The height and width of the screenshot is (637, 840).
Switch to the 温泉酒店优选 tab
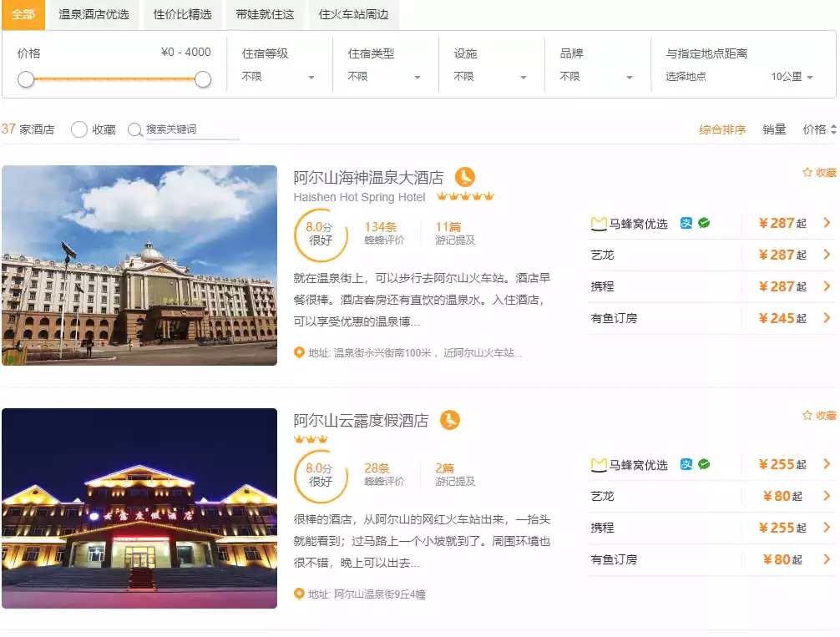[94, 14]
